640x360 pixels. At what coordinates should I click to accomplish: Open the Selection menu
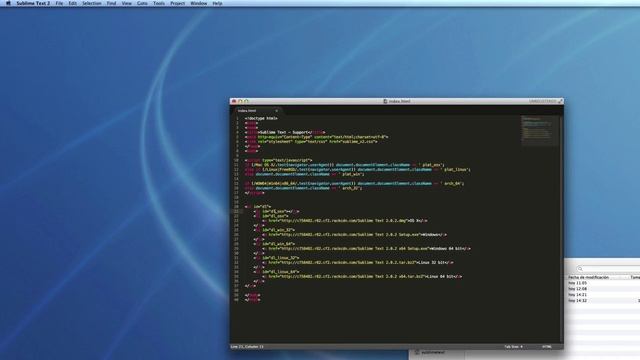point(92,3)
